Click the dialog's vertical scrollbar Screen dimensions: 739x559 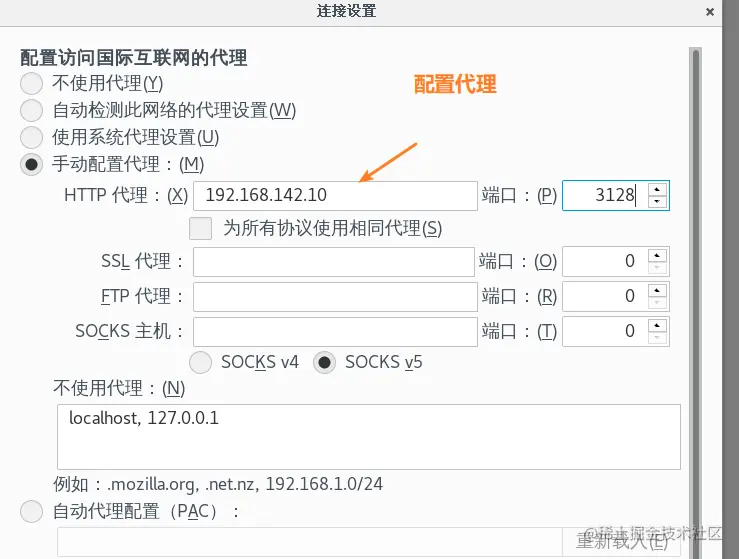[695, 303]
